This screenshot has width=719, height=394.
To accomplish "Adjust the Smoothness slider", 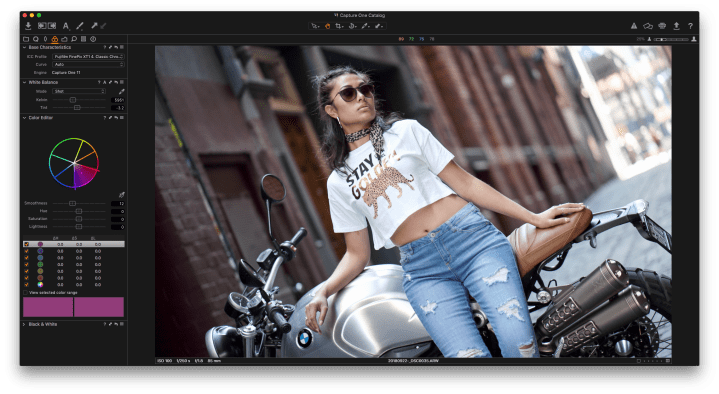I will coord(79,203).
